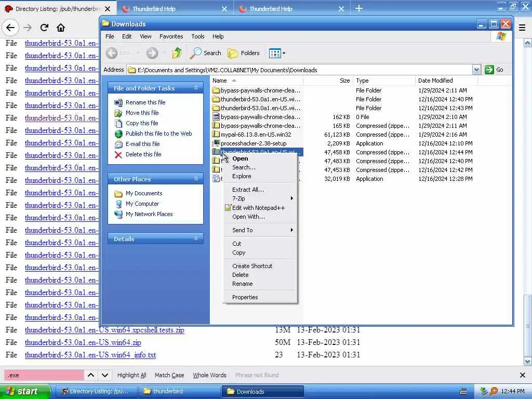Click the Back arrow in Downloads window

(x=112, y=53)
